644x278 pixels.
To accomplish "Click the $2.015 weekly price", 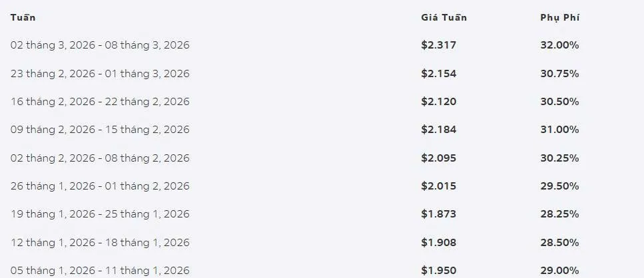I will [x=438, y=186].
